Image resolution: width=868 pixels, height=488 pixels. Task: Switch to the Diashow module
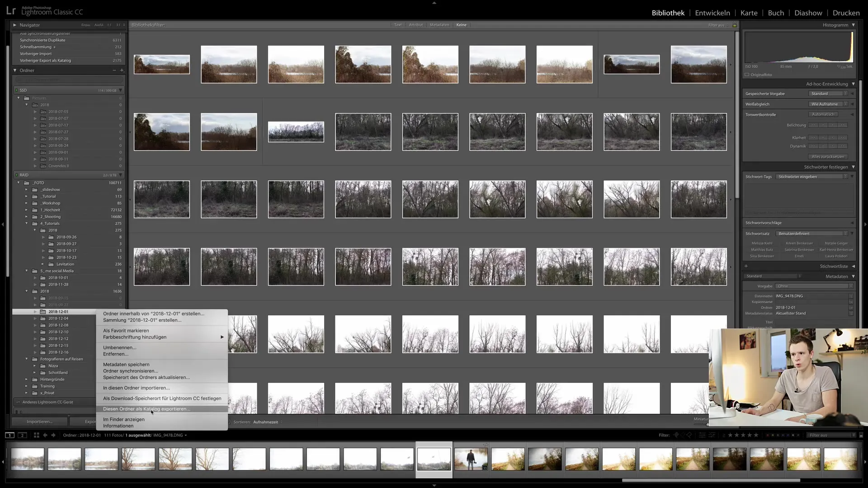808,13
